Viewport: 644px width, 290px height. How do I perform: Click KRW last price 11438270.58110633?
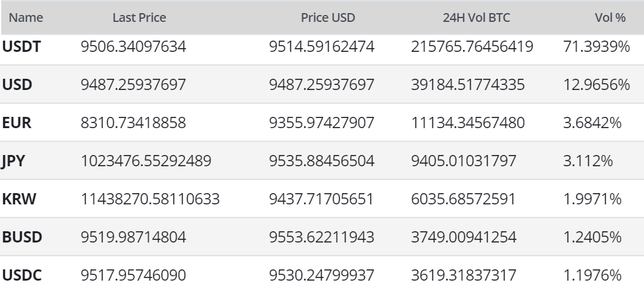tap(150, 199)
